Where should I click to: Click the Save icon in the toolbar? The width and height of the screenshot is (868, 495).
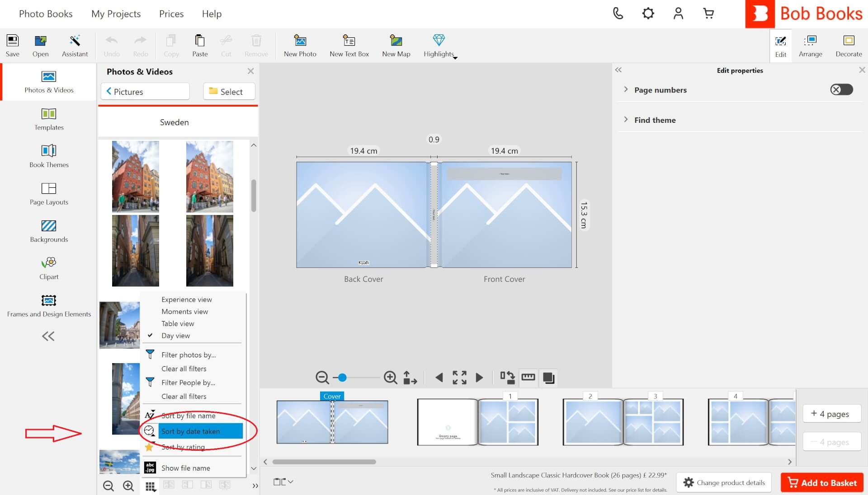13,46
